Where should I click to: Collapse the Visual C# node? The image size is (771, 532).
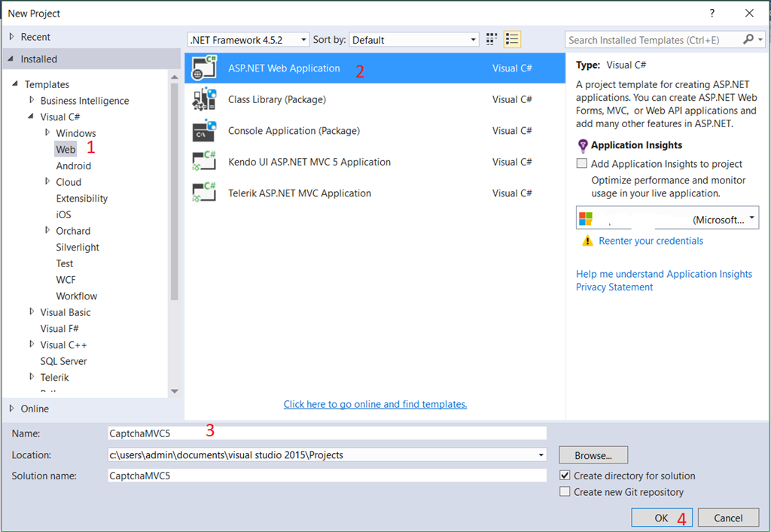coord(31,116)
